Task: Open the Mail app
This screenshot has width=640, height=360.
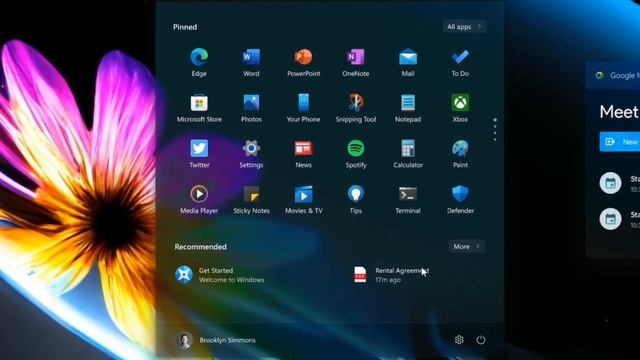Action: point(408,62)
